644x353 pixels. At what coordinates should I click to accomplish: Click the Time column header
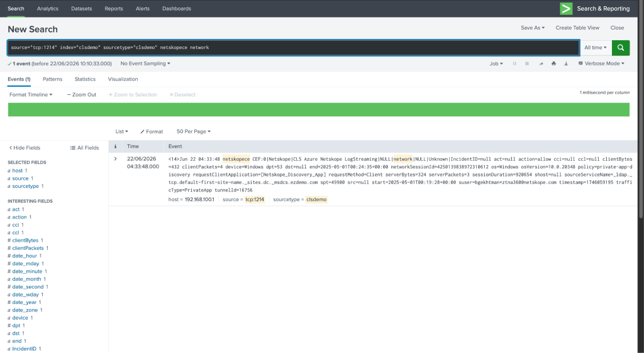coord(133,146)
